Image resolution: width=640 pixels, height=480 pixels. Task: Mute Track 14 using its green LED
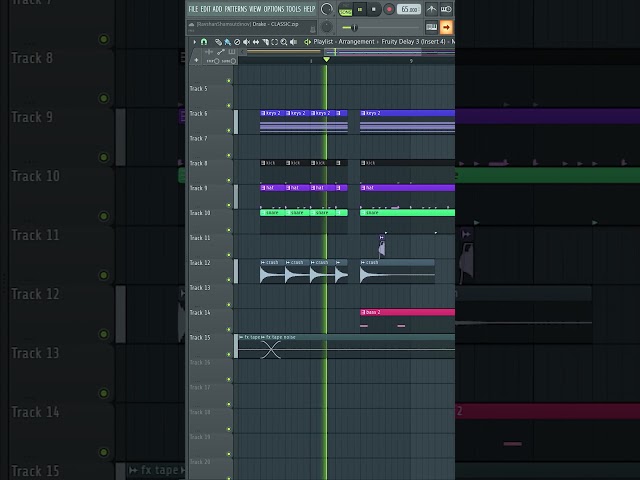coord(229,330)
